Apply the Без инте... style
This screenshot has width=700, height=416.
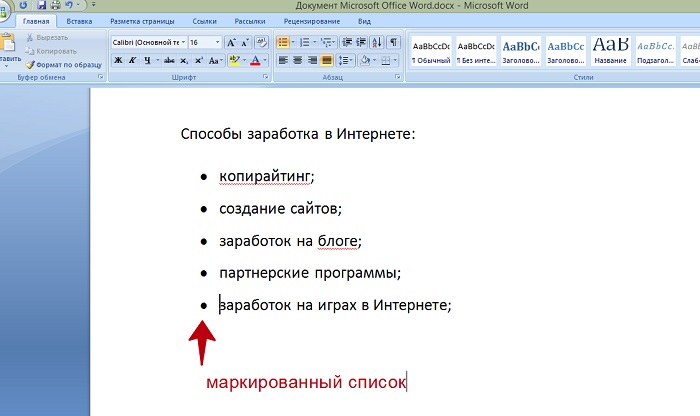[476, 51]
